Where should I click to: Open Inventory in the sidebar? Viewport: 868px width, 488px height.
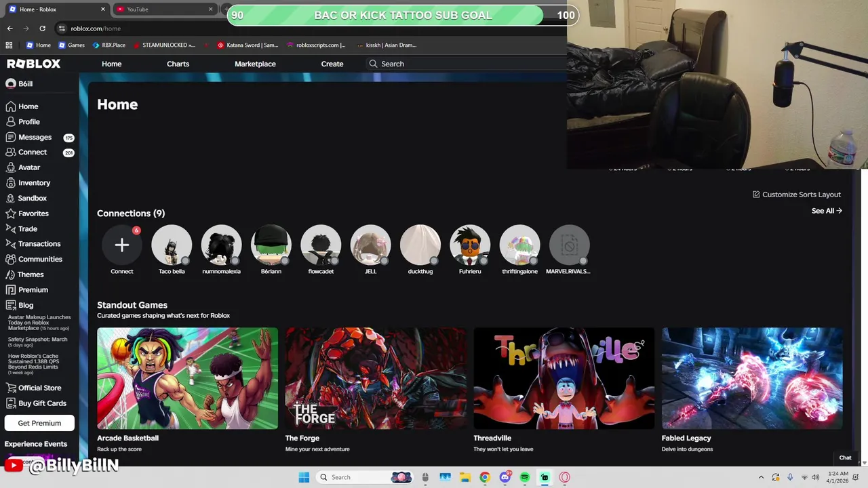click(x=28, y=183)
